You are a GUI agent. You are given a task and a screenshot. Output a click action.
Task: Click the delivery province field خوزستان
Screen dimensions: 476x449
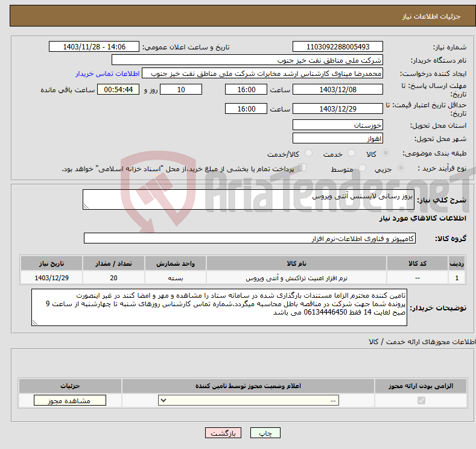(x=338, y=125)
